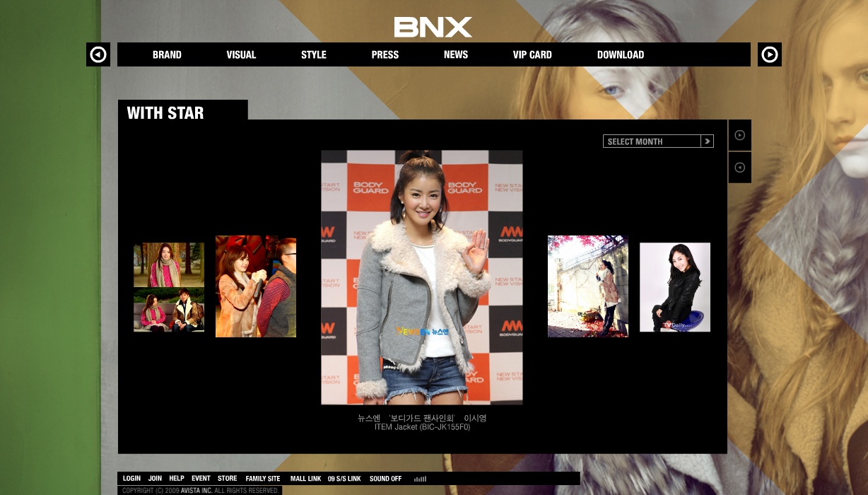Viewport: 868px width, 495px height.
Task: Open the FAMILY SITE link
Action: point(263,479)
